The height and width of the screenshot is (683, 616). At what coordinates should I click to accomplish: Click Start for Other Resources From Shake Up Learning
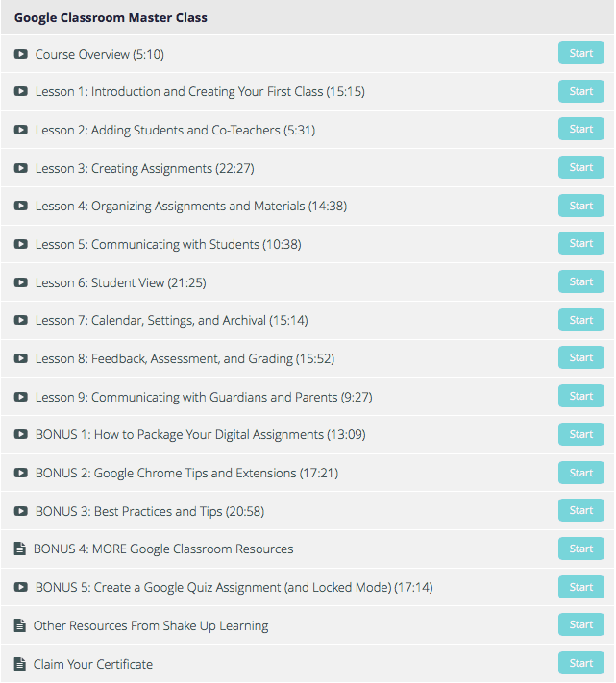[x=581, y=624]
